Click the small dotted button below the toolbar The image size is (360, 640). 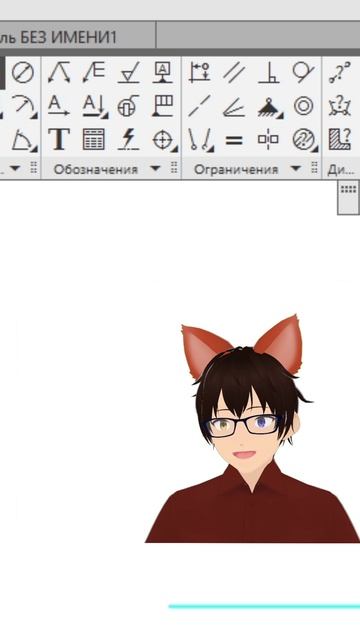pyautogui.click(x=348, y=198)
